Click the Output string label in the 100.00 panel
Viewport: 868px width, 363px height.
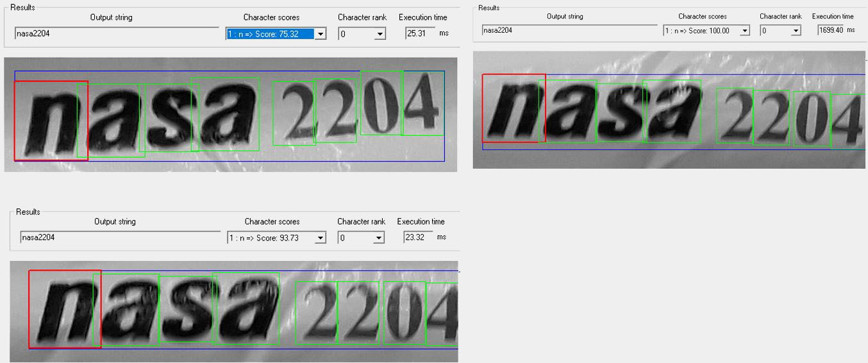tap(565, 16)
